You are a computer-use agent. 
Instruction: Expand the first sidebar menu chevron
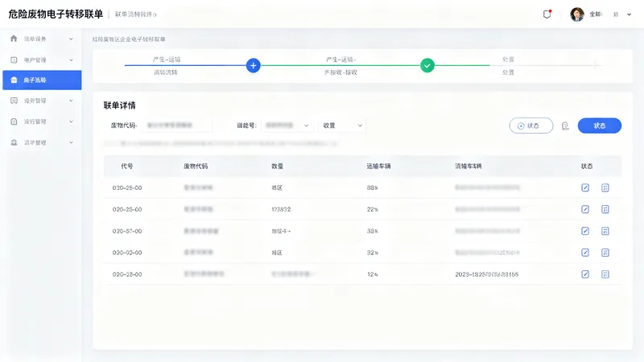pyautogui.click(x=71, y=39)
